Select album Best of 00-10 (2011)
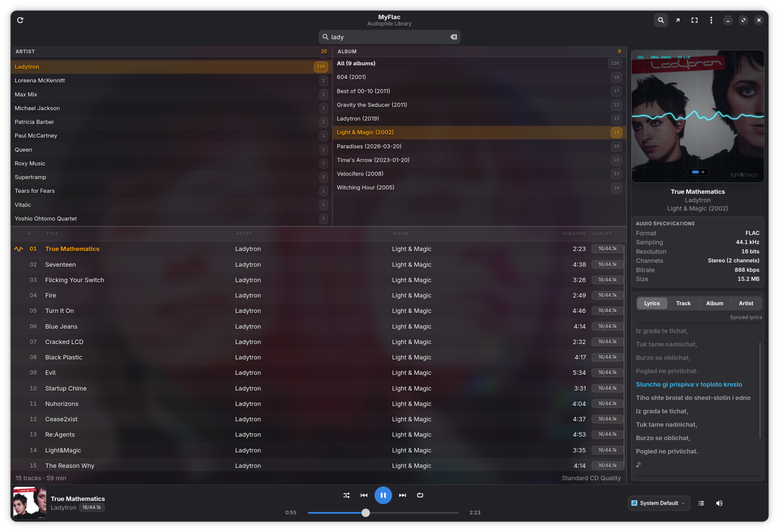 click(x=479, y=91)
